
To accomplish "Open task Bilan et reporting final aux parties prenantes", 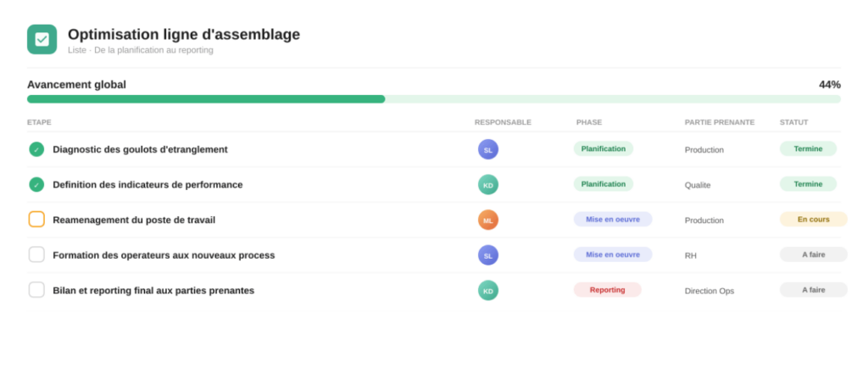I will [x=153, y=290].
